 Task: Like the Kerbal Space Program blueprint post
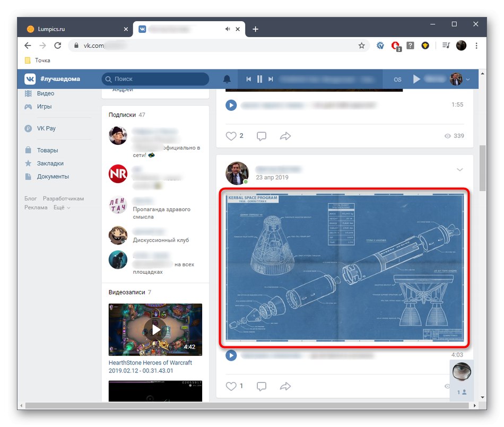point(230,386)
